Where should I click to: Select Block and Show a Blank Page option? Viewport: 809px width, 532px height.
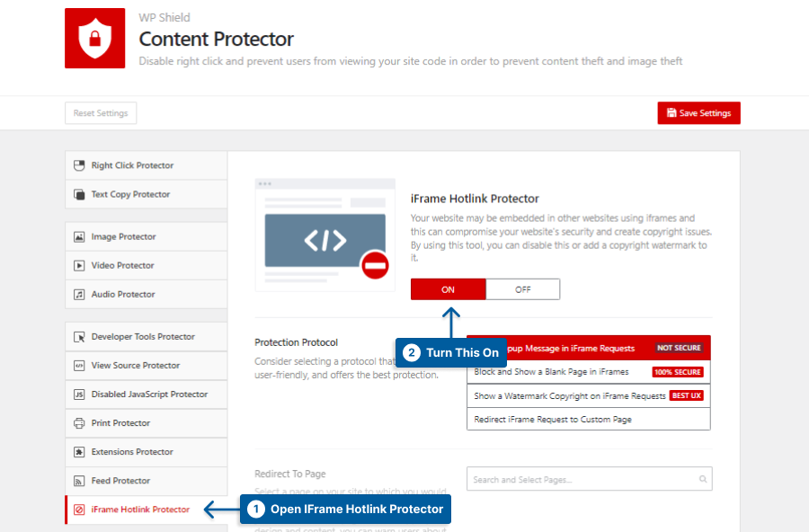click(x=551, y=371)
